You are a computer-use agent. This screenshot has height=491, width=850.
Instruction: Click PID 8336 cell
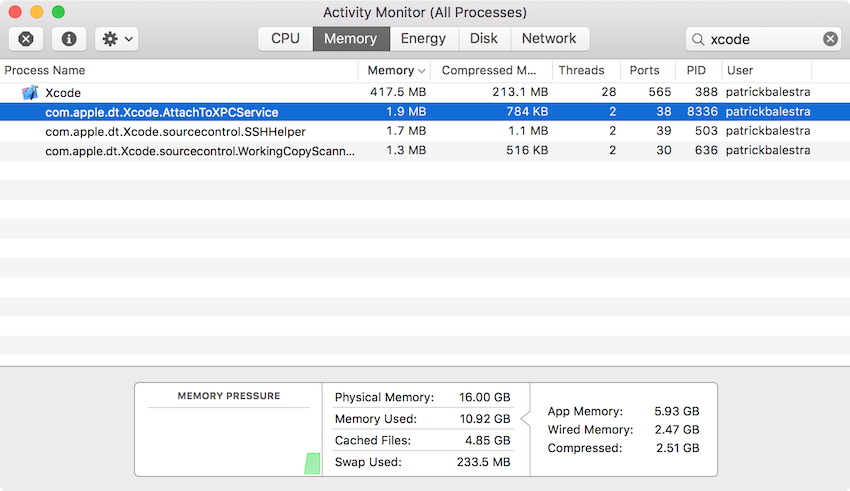click(702, 112)
